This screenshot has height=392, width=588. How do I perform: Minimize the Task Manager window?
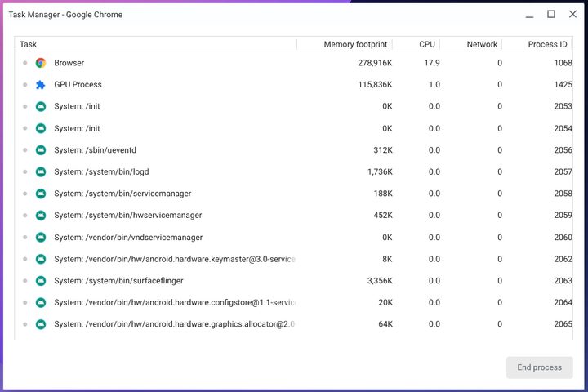pyautogui.click(x=529, y=15)
